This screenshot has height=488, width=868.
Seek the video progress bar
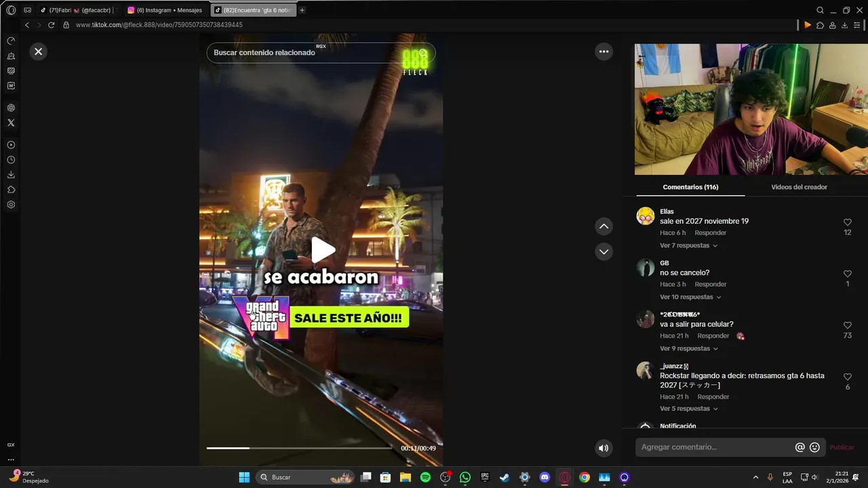[x=299, y=448]
